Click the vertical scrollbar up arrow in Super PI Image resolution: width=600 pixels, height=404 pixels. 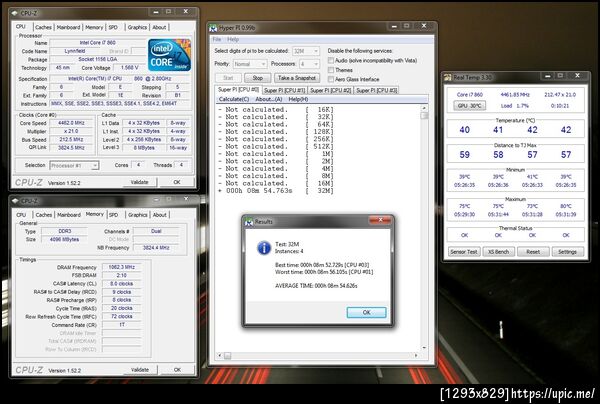tap(424, 108)
